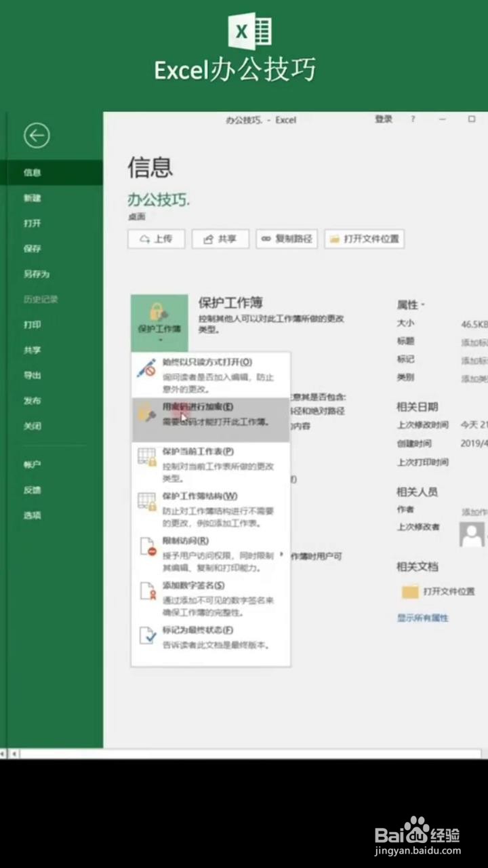Click 登录 in the title bar

pos(384,119)
